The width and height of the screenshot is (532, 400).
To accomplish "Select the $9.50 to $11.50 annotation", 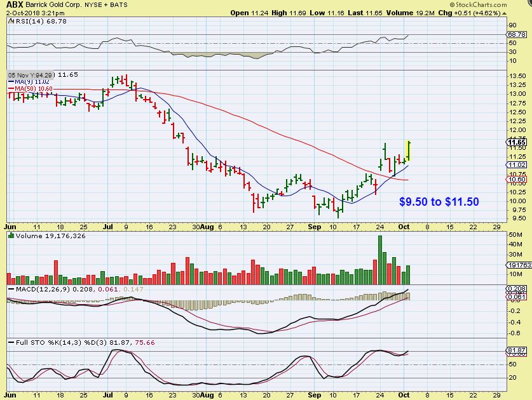I will pyautogui.click(x=439, y=202).
